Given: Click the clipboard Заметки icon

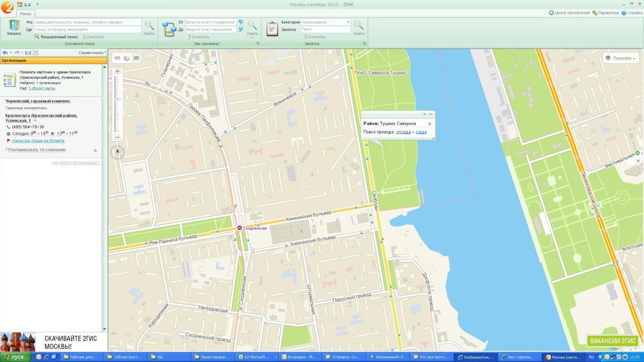Looking at the screenshot, I should coord(272,28).
